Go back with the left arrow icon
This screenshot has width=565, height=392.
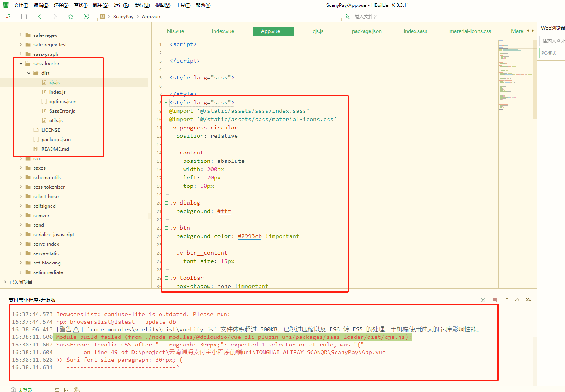coord(40,16)
